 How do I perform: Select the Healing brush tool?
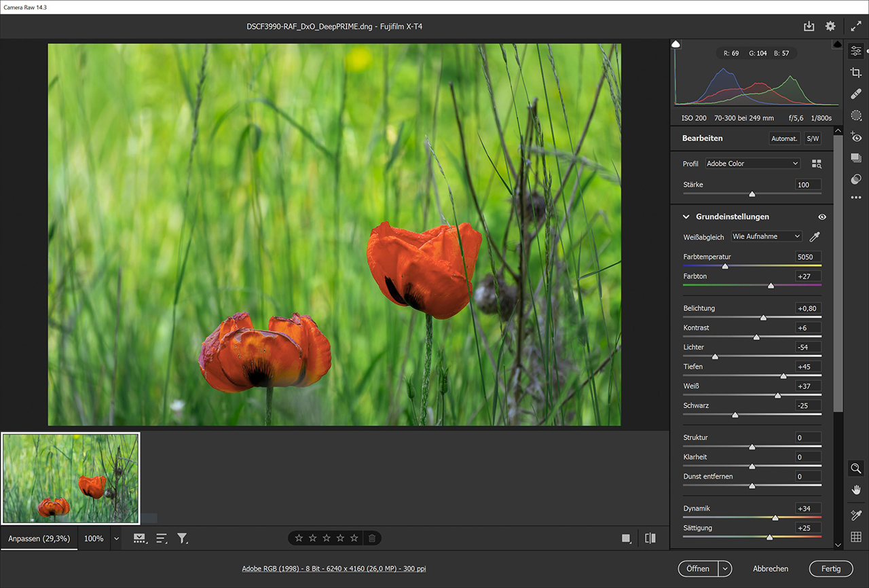click(856, 94)
